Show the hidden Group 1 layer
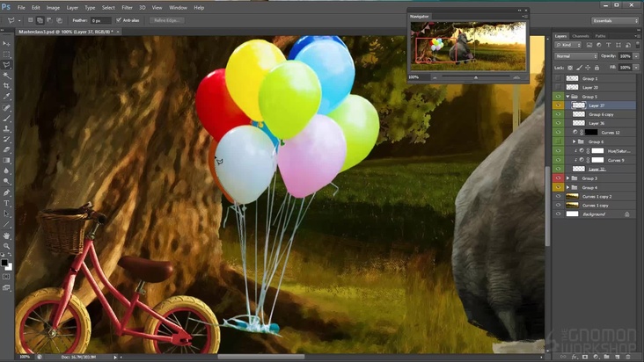The width and height of the screenshot is (644, 362). click(558, 78)
